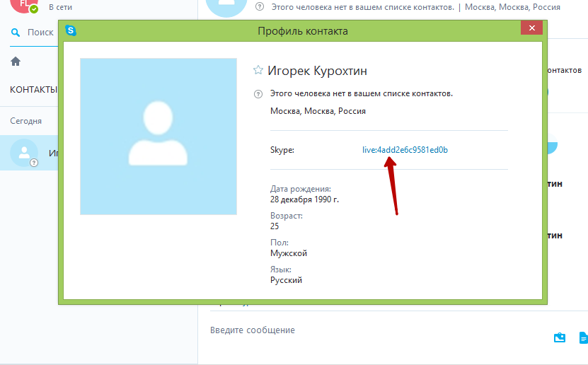This screenshot has height=365, width=588.
Task: Click the send file icon at the right edge
Action: [x=584, y=337]
